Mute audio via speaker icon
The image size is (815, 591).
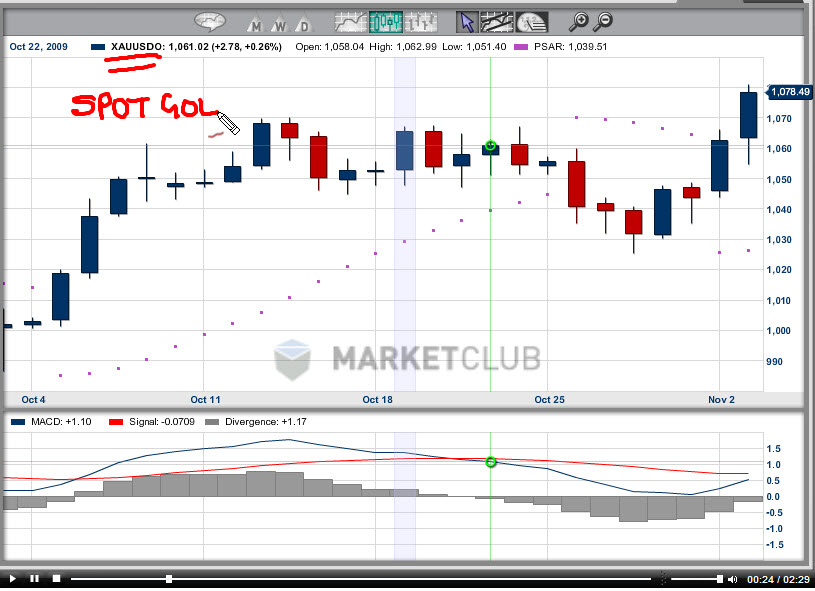pos(732,579)
